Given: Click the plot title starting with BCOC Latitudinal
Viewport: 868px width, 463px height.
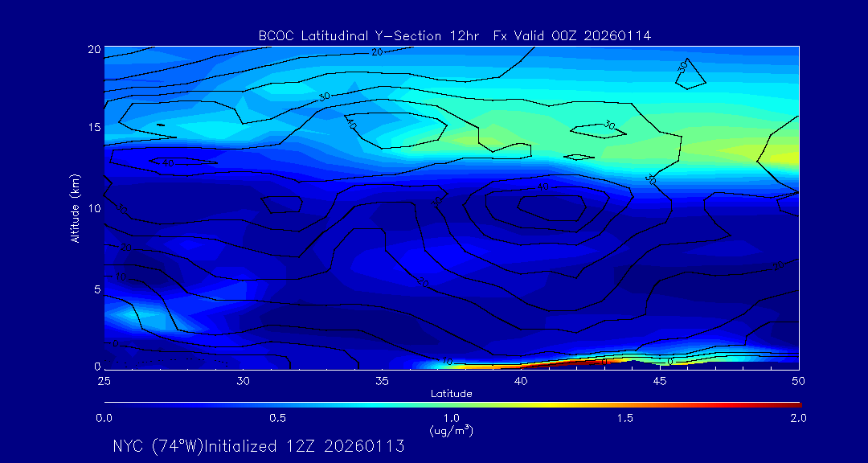Looking at the screenshot, I should 454,36.
